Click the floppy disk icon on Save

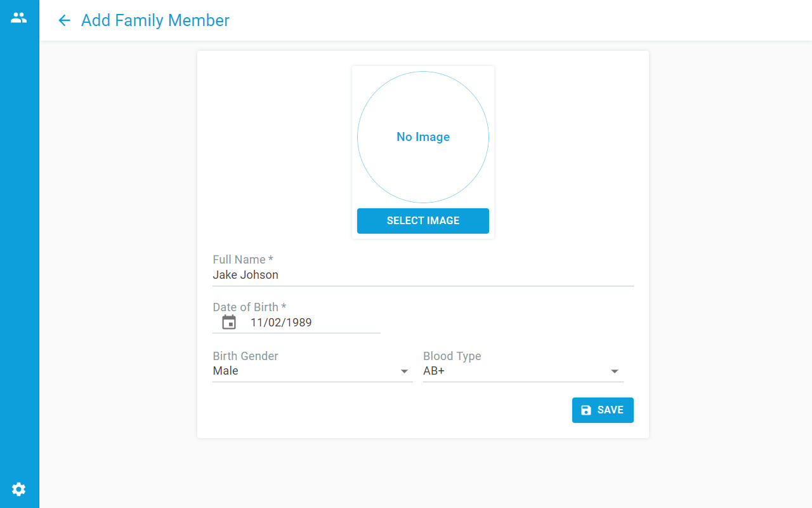pos(586,410)
